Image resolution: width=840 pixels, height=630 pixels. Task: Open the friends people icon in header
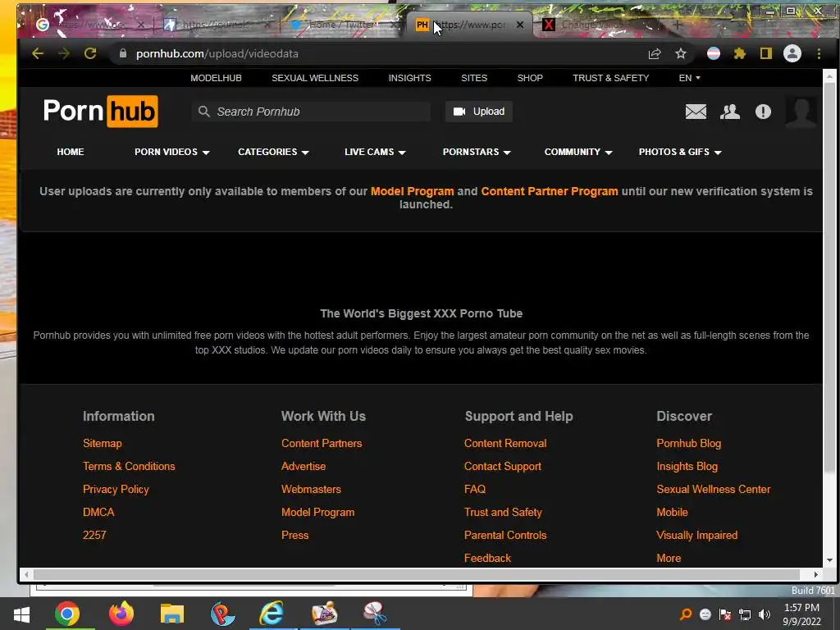click(x=729, y=112)
